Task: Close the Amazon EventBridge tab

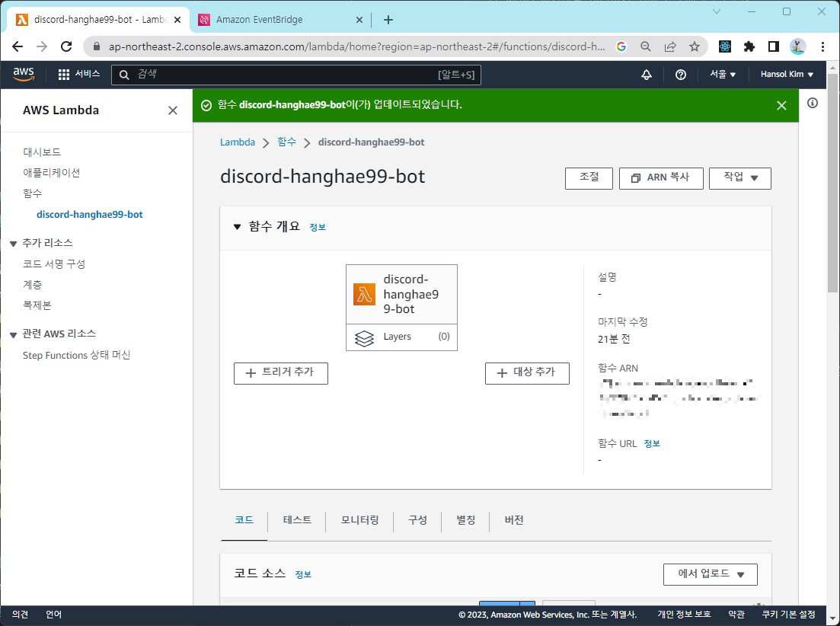Action: coord(359,20)
